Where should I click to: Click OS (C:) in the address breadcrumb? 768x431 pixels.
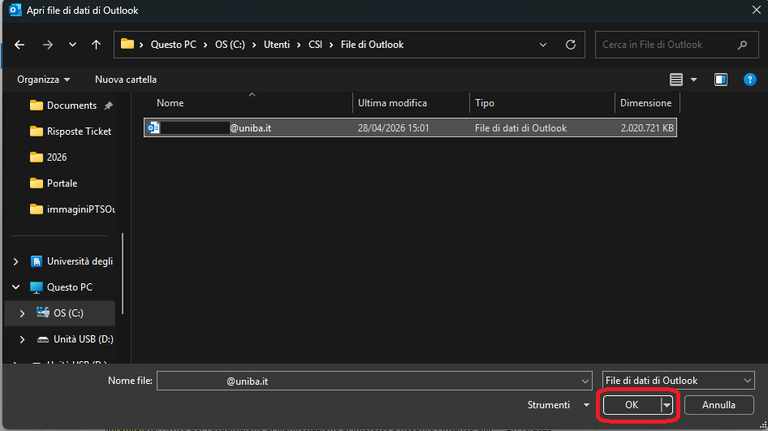point(230,45)
